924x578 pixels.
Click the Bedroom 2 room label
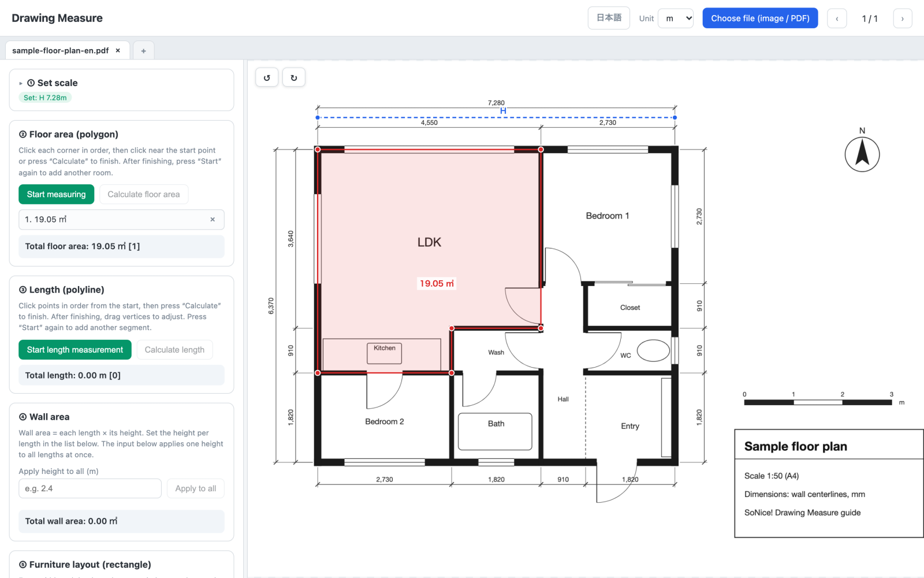385,421
